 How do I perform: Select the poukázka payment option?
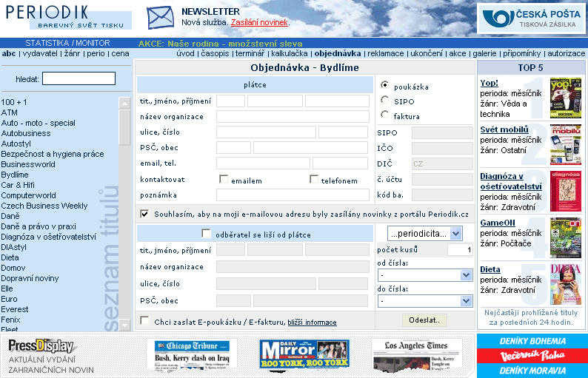pyautogui.click(x=384, y=86)
